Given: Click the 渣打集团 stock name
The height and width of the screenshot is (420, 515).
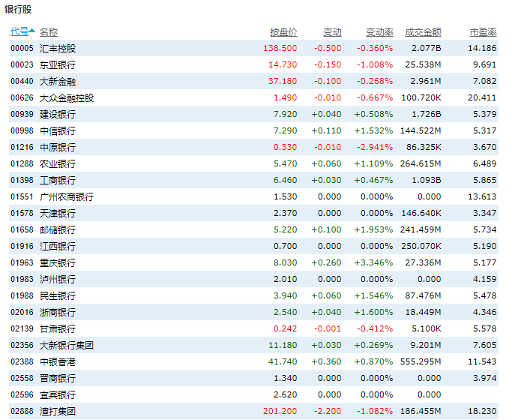Looking at the screenshot, I should [58, 411].
